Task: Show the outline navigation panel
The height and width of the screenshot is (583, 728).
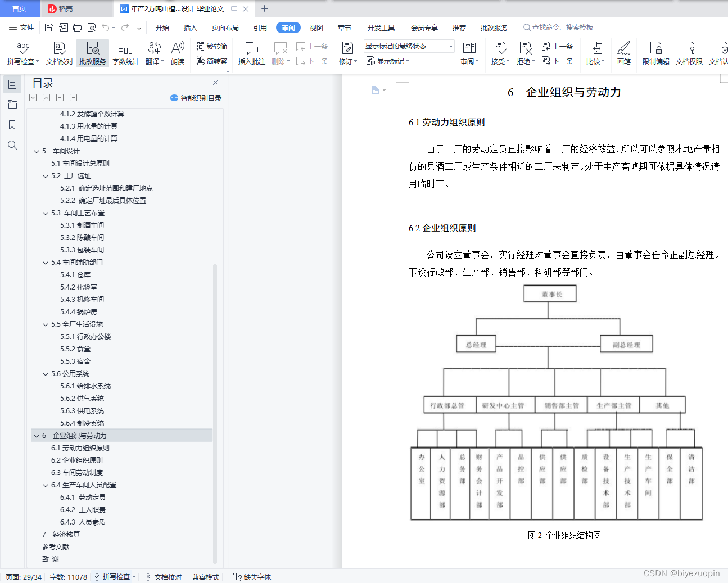Action: click(x=12, y=84)
